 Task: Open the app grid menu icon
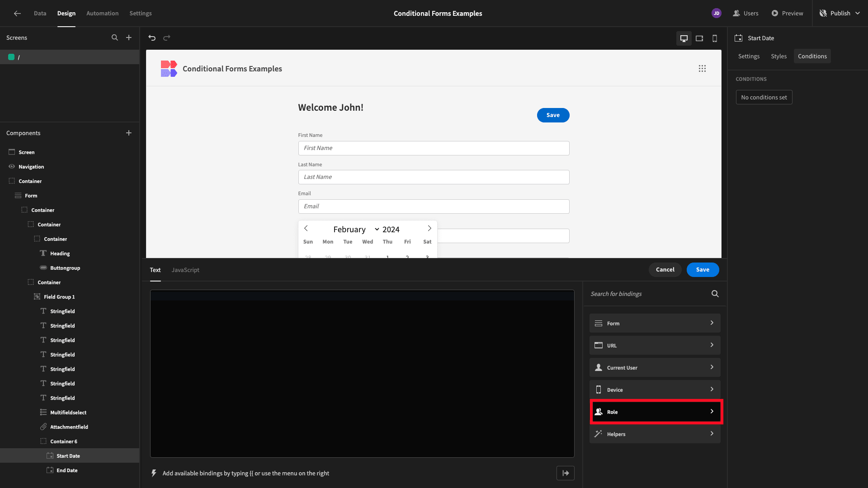702,69
